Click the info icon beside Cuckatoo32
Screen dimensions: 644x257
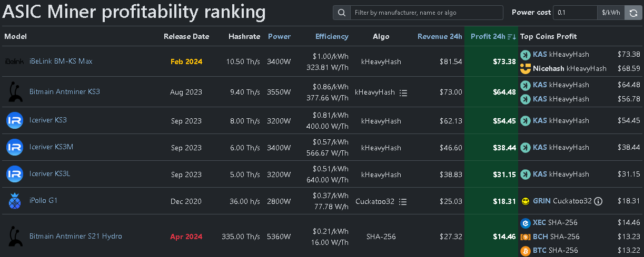click(598, 201)
